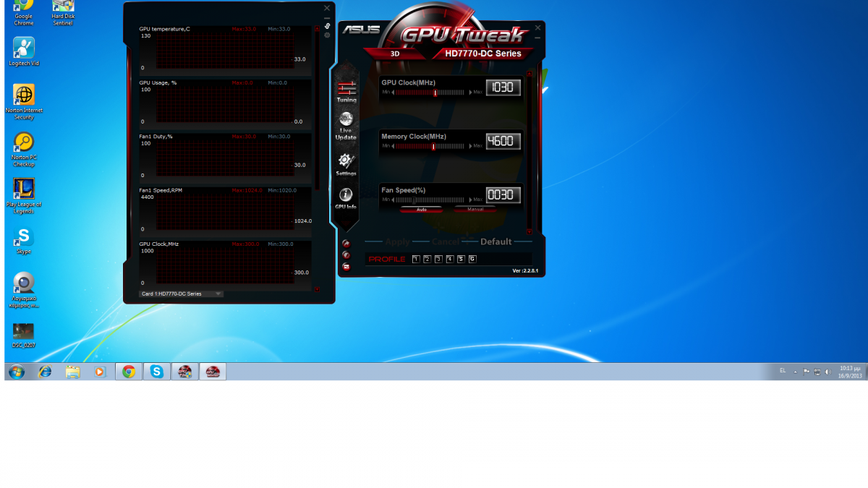Click the middle red round icon below GPU Info
The width and height of the screenshot is (868, 488).
pyautogui.click(x=346, y=254)
